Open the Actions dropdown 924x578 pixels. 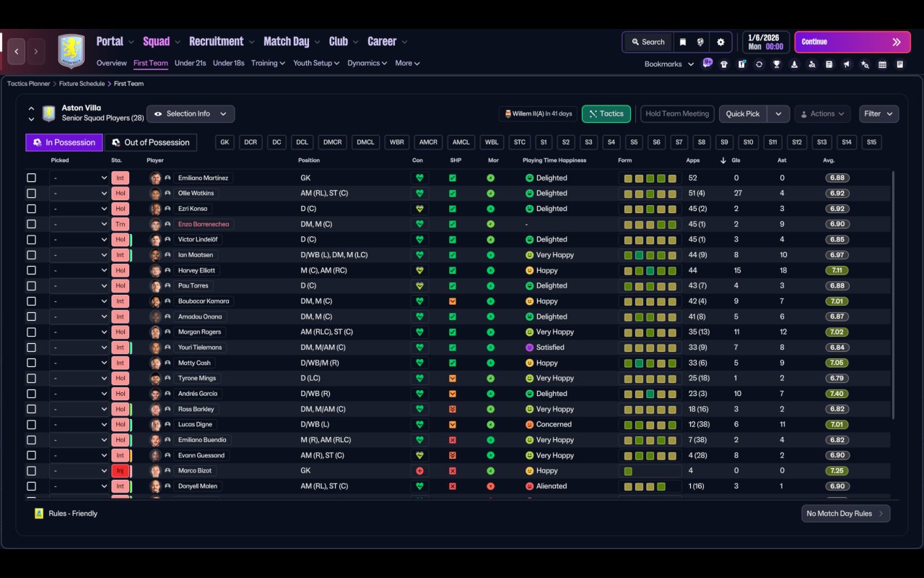pyautogui.click(x=822, y=114)
